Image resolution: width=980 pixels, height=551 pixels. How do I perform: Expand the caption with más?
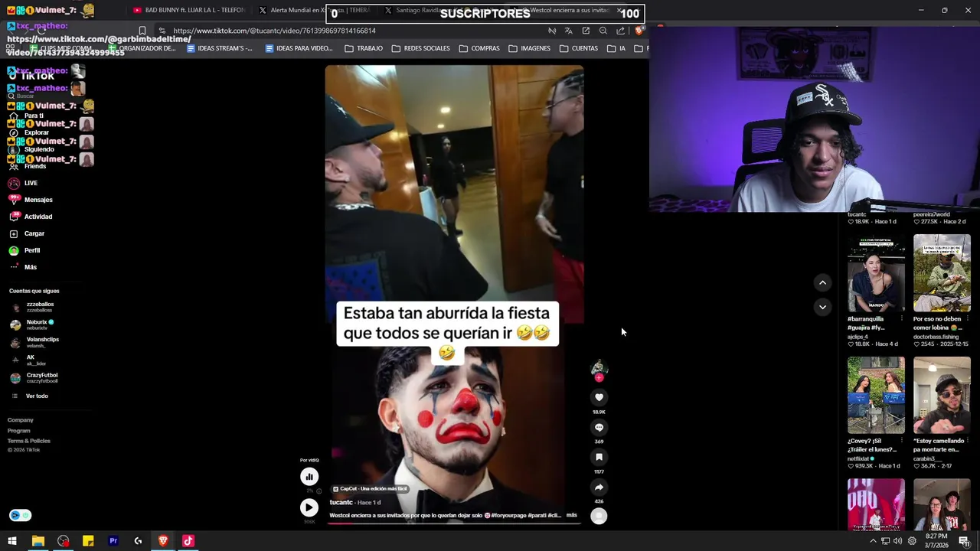571,515
